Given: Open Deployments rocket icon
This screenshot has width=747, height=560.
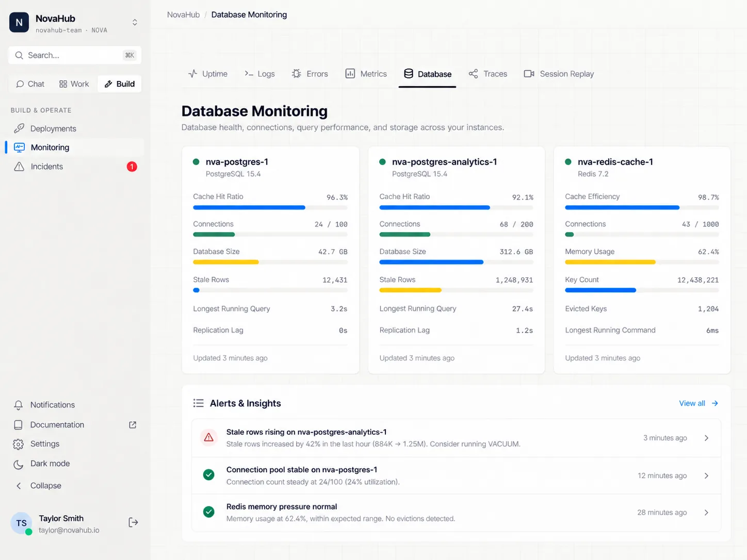Looking at the screenshot, I should pos(19,128).
